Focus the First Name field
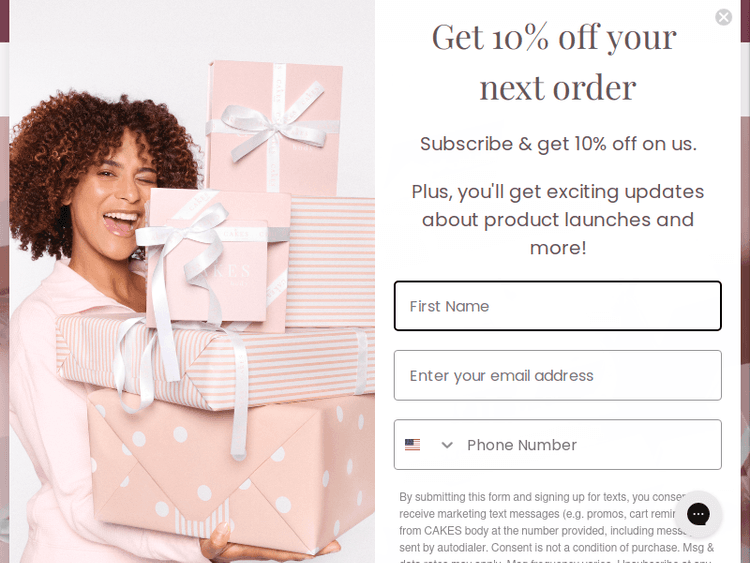The image size is (750, 563). 558,306
